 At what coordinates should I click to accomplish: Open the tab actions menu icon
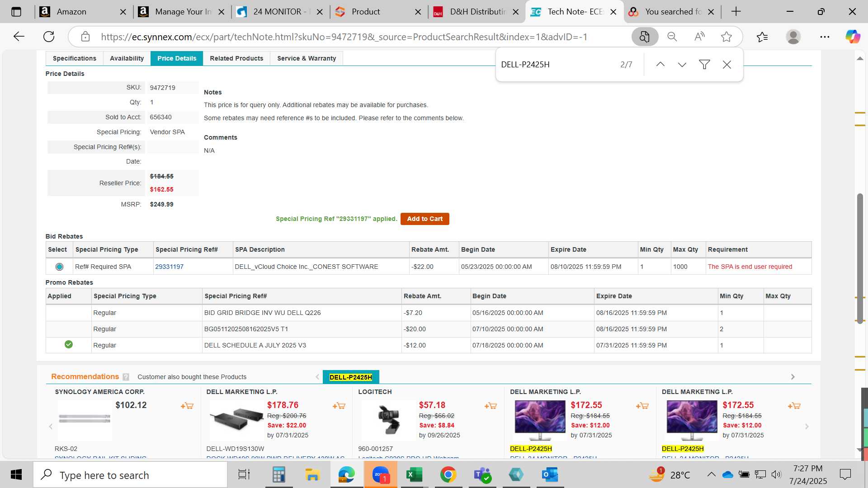click(16, 12)
